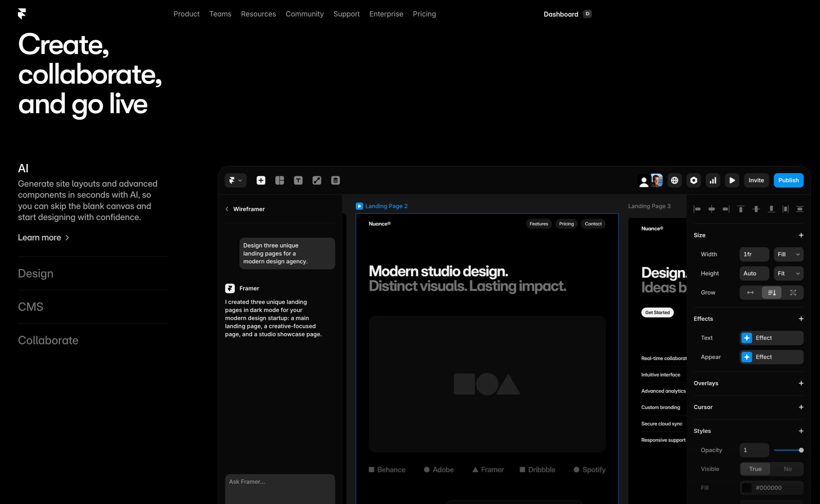Click the insert plus icon in toolbar

coord(261,180)
